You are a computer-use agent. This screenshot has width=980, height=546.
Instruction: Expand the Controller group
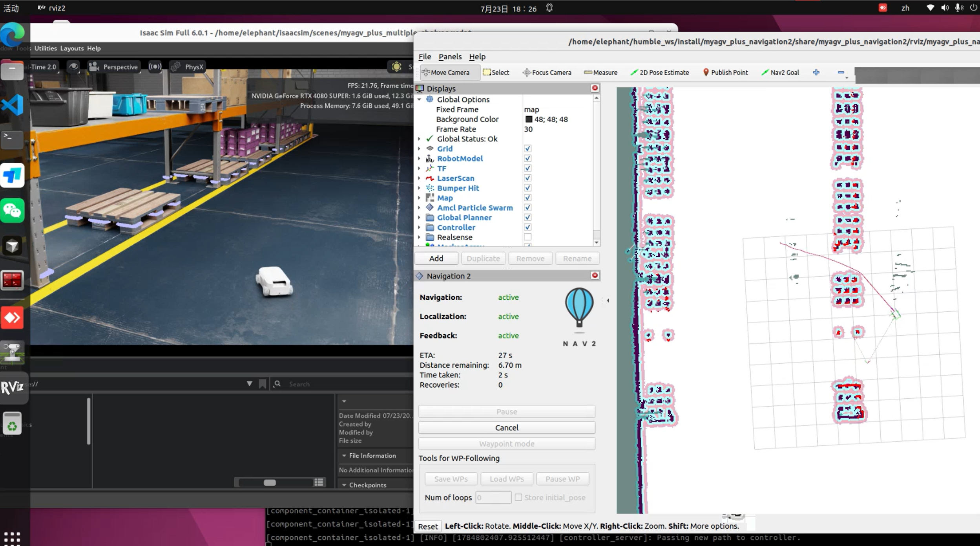[x=419, y=227]
